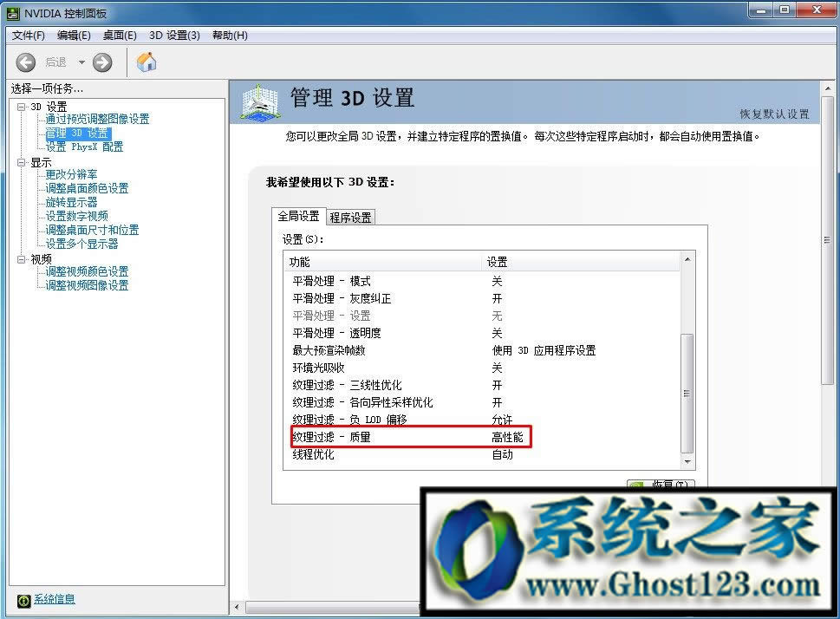Open 设置多个显示器 task
The width and height of the screenshot is (840, 619).
click(x=81, y=244)
